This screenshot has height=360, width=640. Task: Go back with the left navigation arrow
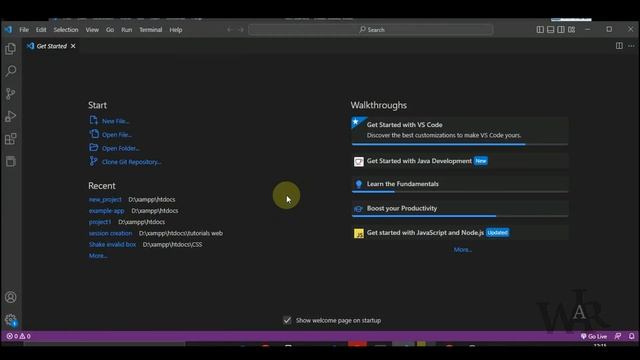(229, 29)
